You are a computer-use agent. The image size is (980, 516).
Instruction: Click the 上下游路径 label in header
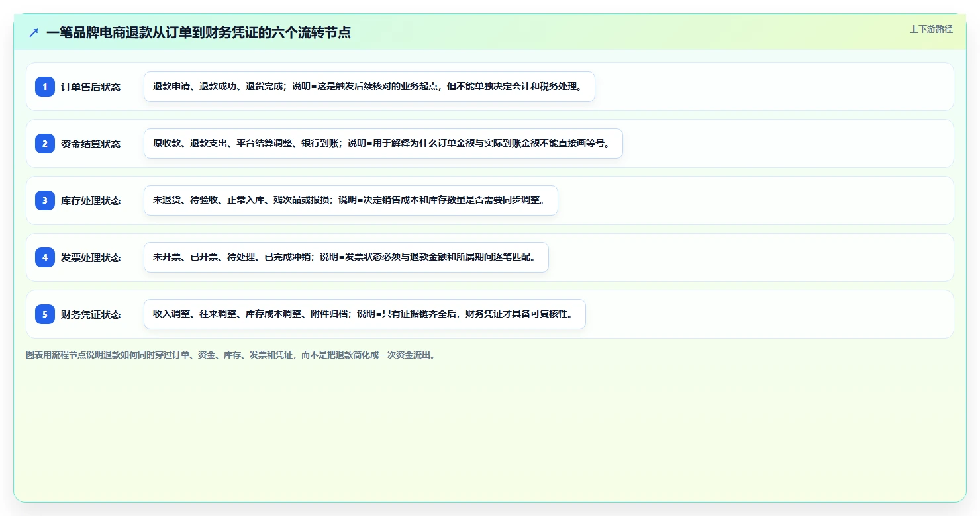pyautogui.click(x=931, y=29)
